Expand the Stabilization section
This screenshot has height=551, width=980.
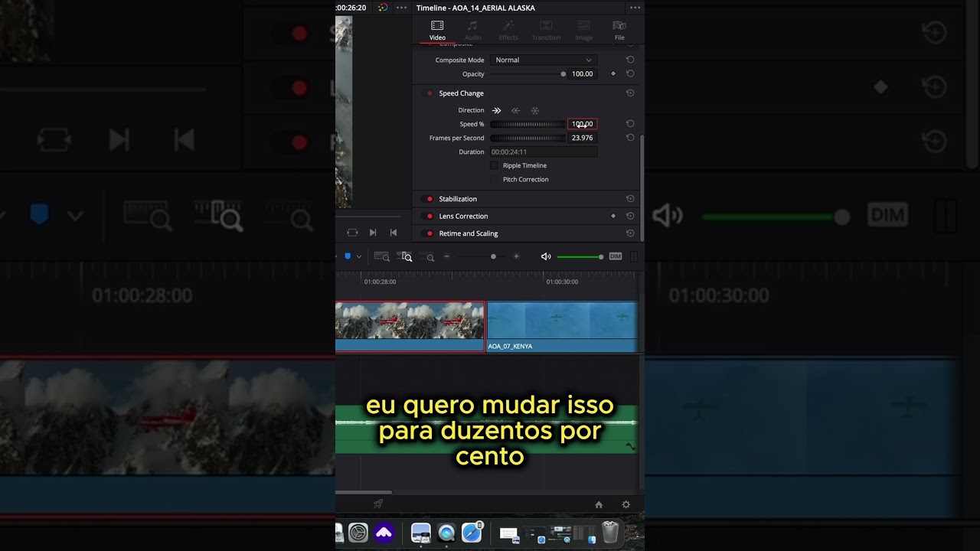tap(458, 199)
